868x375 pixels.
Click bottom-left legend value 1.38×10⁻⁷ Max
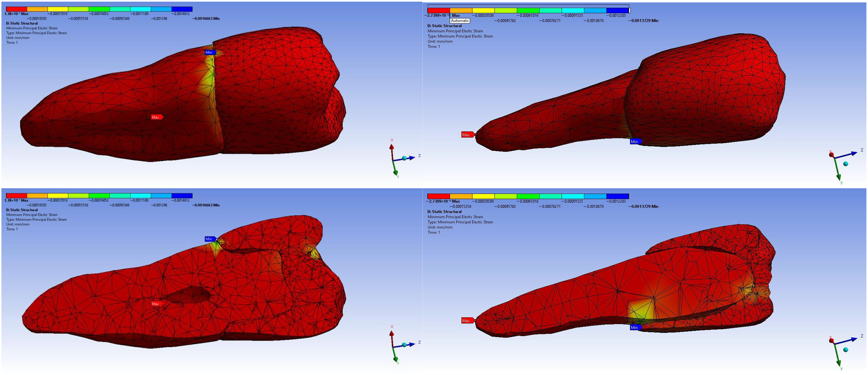click(16, 200)
